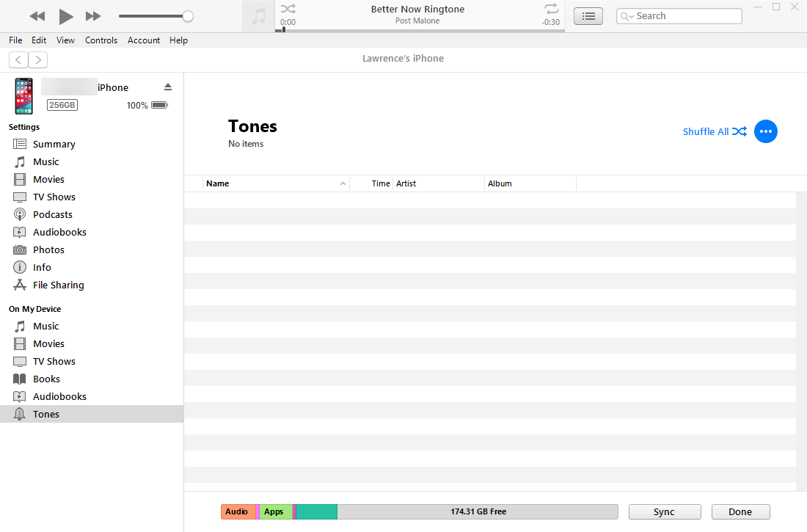Click the rewind previous track button
807x532 pixels.
coord(37,16)
